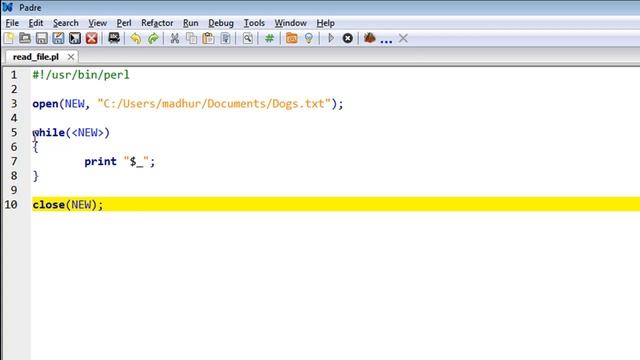Image resolution: width=640 pixels, height=360 pixels.
Task: Click line number 3 in margin
Action: tap(14, 104)
